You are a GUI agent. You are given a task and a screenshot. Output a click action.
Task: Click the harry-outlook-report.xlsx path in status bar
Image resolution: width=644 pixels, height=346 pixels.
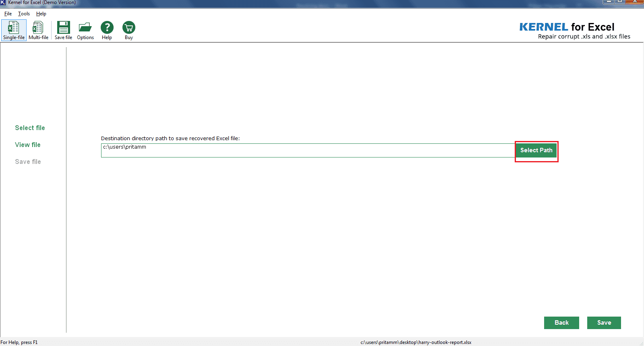416,342
